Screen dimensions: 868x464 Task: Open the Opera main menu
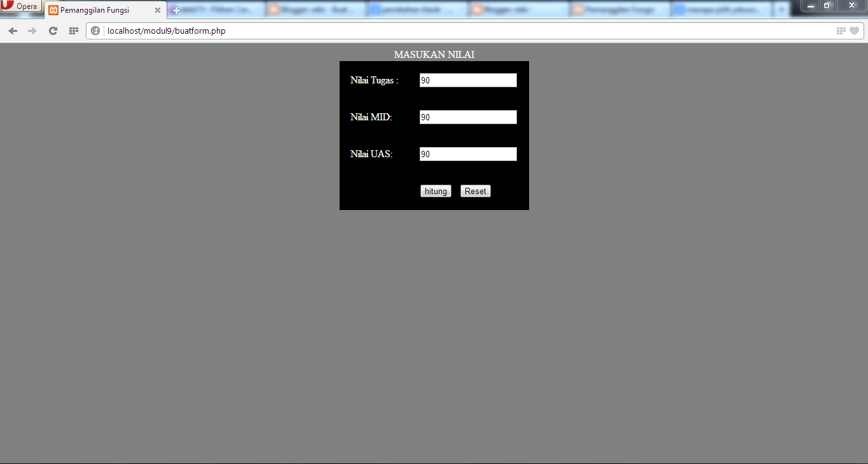pyautogui.click(x=21, y=6)
